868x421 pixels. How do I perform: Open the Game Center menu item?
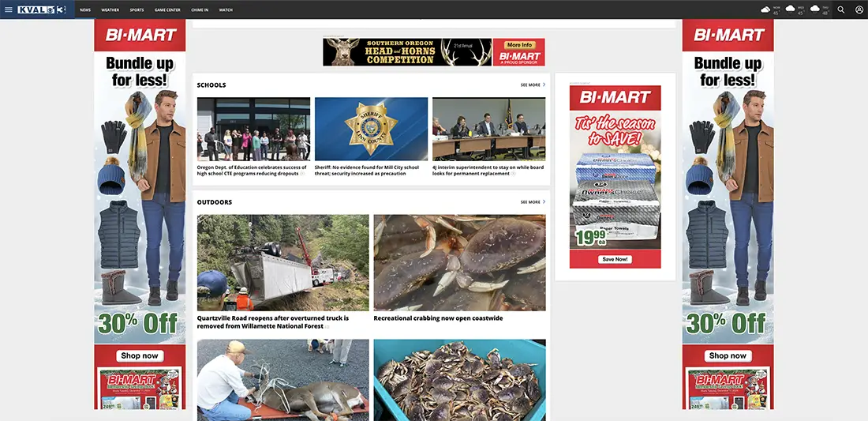(167, 10)
